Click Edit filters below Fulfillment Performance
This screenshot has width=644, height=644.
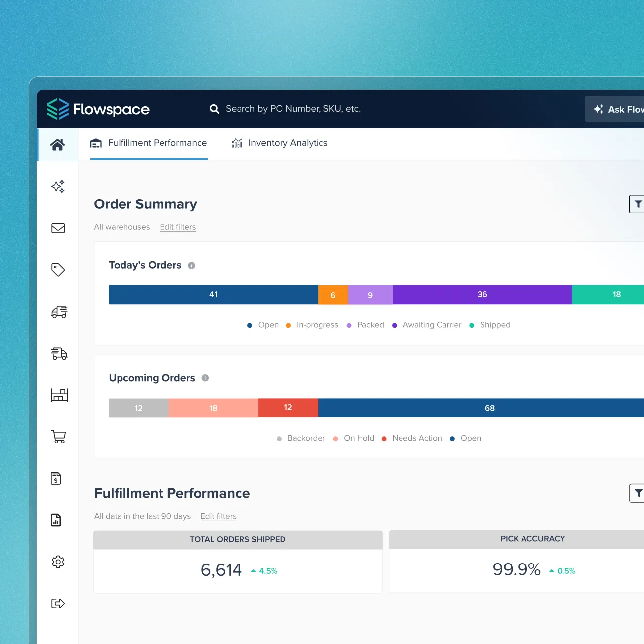[x=218, y=516]
